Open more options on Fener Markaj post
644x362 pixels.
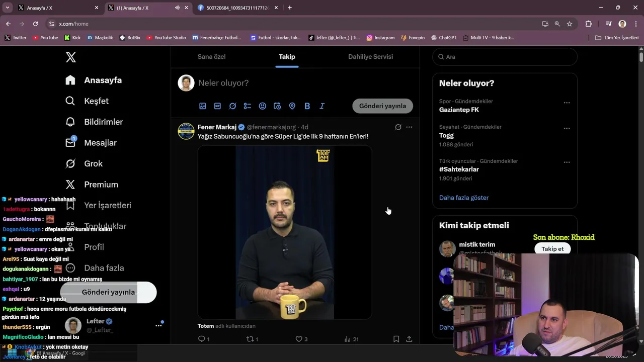coord(409,127)
